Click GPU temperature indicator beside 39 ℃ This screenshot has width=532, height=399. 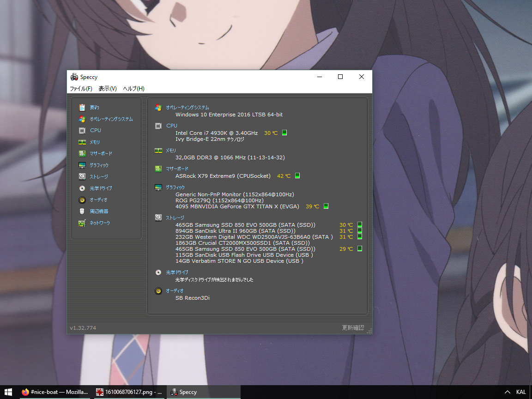coord(326,206)
